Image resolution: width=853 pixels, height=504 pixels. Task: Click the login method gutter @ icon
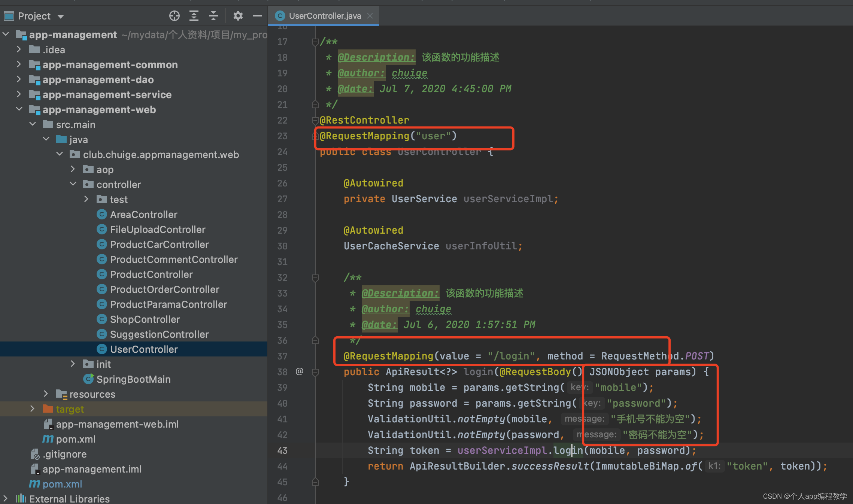tap(300, 371)
